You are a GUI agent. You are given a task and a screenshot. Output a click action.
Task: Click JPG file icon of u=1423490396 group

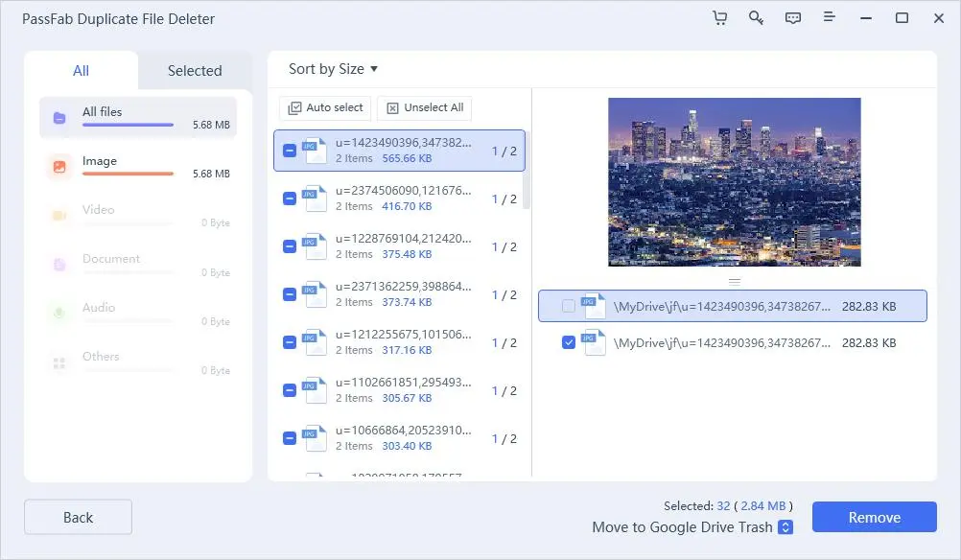point(315,151)
